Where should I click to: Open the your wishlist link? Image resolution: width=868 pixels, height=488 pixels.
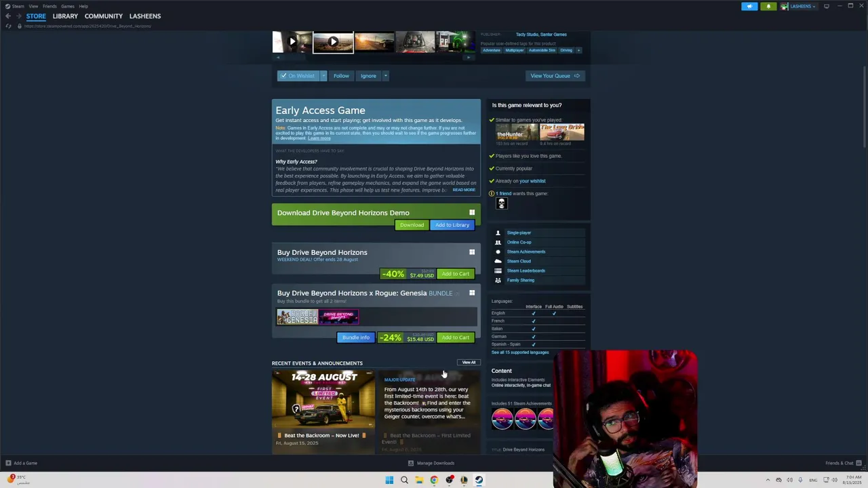click(x=532, y=181)
